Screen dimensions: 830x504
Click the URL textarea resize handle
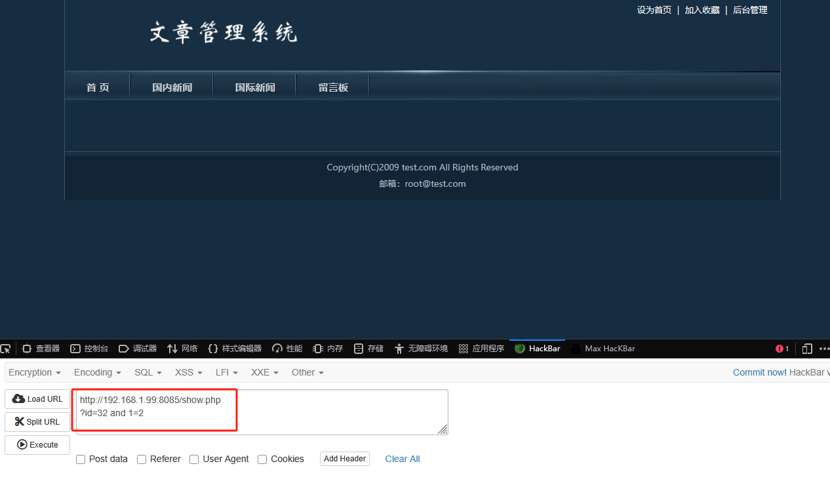[443, 429]
